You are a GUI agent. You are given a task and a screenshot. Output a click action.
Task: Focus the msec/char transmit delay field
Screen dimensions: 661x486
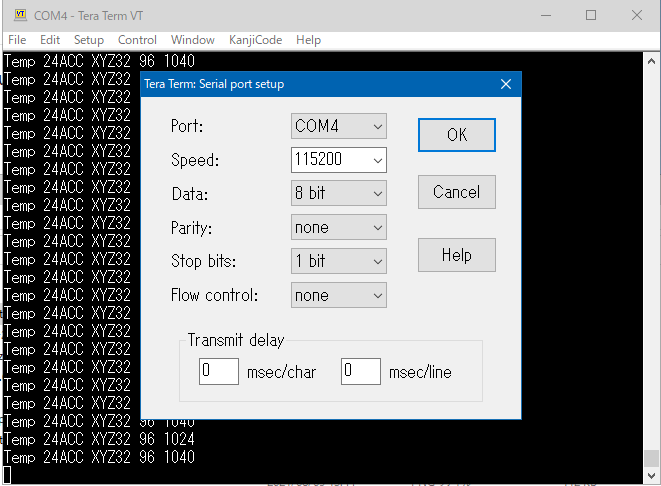coord(219,371)
